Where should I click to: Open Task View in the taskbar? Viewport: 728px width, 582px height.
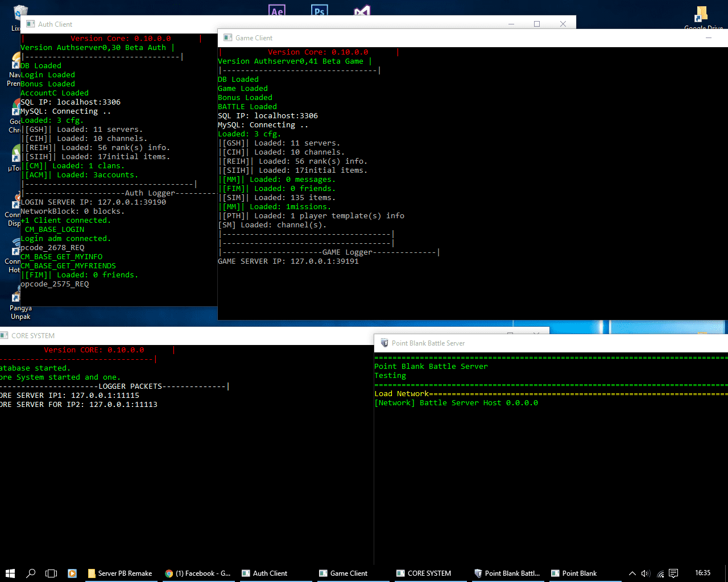click(x=51, y=573)
